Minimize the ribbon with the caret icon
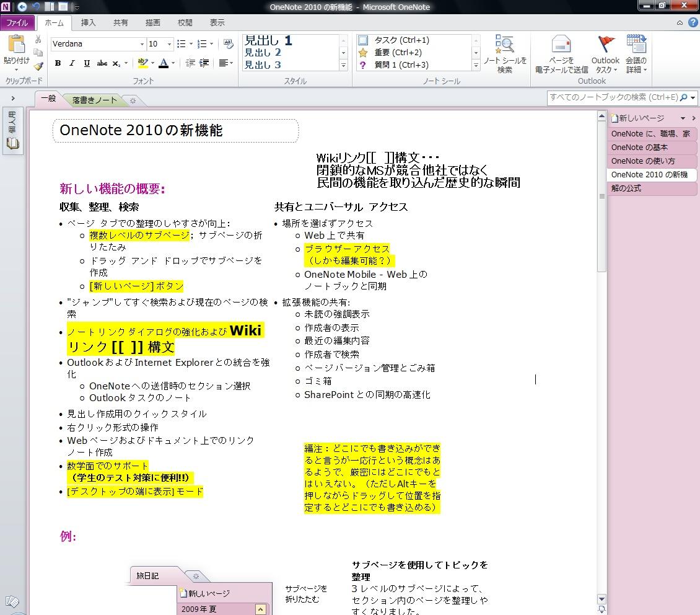 pyautogui.click(x=680, y=23)
